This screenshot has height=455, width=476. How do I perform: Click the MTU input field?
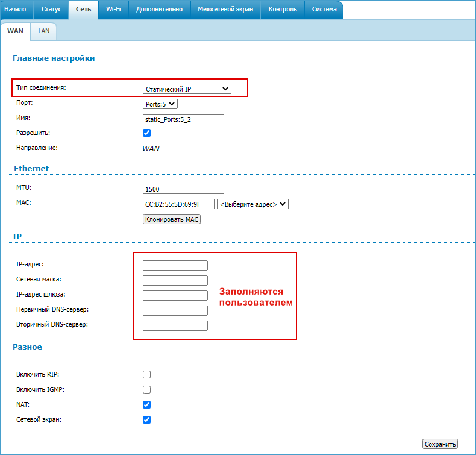183,189
